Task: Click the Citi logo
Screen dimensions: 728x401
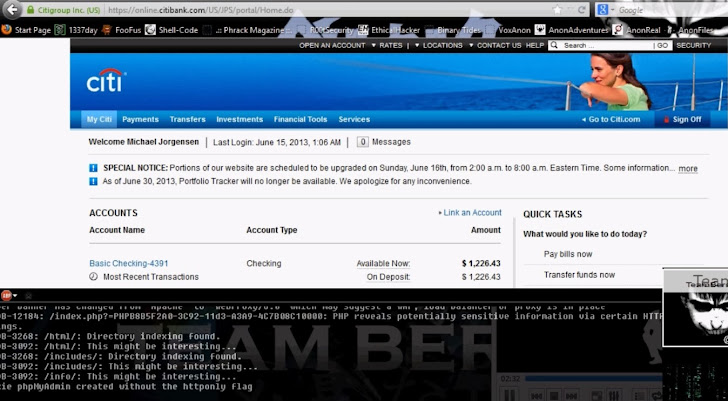Action: click(106, 80)
